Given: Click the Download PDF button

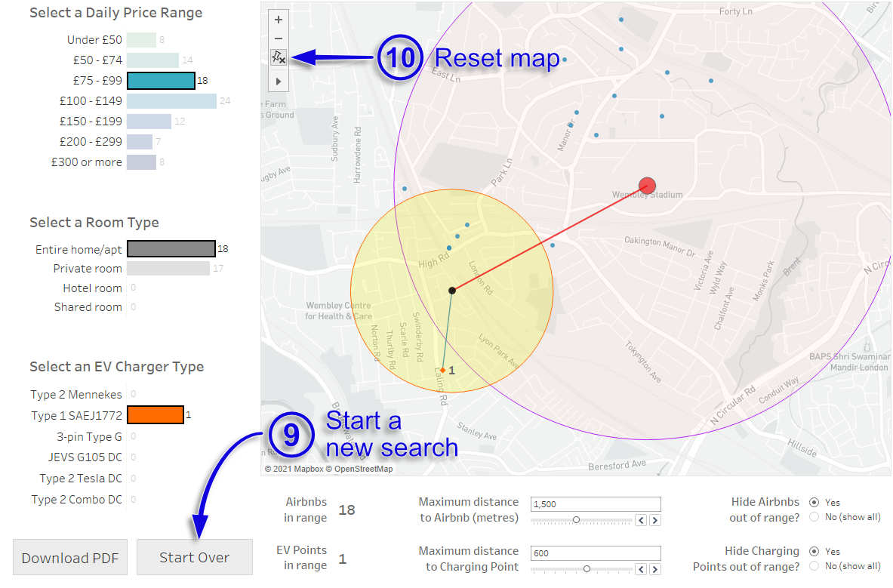Looking at the screenshot, I should pyautogui.click(x=70, y=558).
